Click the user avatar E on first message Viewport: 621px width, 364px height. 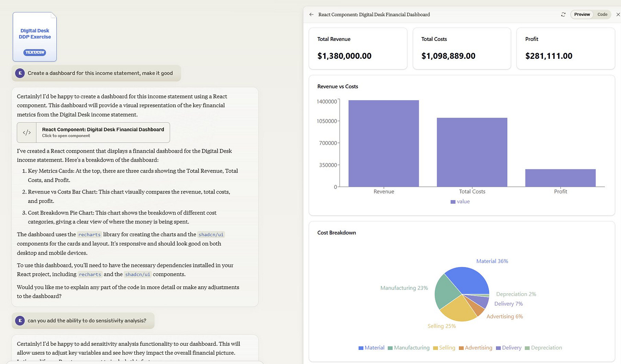coord(20,73)
